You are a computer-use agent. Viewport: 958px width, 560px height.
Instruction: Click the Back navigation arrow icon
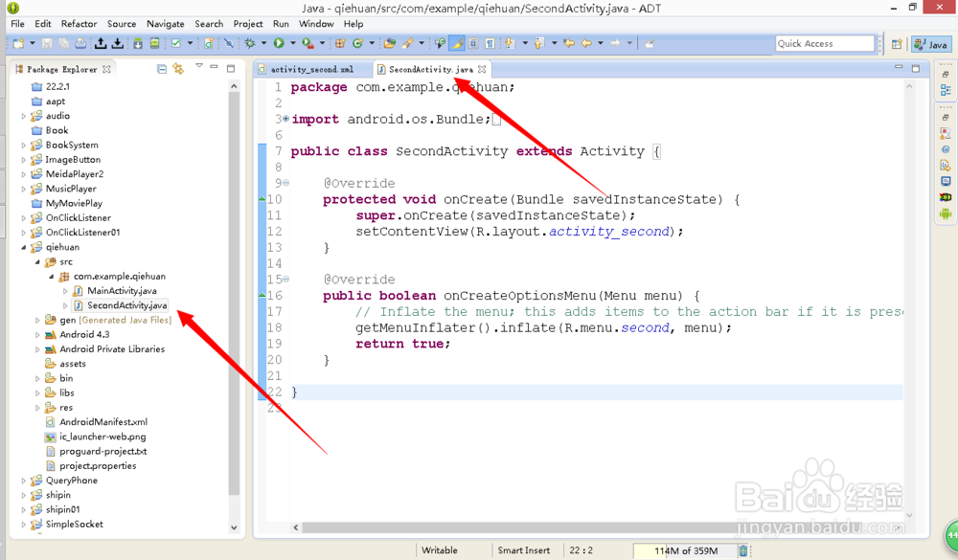(586, 43)
